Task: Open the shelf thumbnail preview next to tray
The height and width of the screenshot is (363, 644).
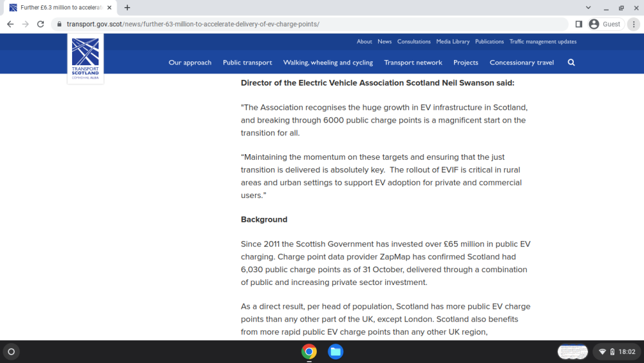Action: coord(573,352)
